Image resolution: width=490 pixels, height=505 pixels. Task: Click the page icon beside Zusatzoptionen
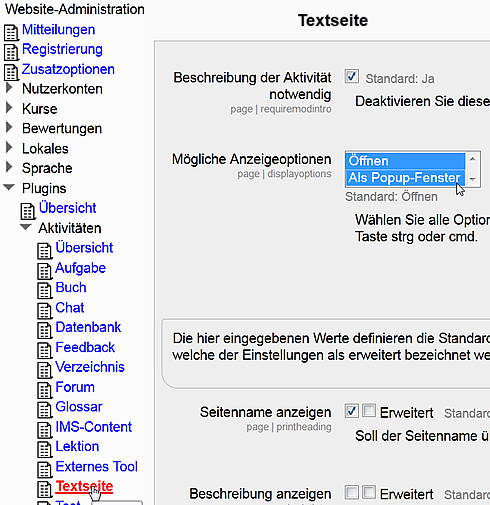[11, 72]
